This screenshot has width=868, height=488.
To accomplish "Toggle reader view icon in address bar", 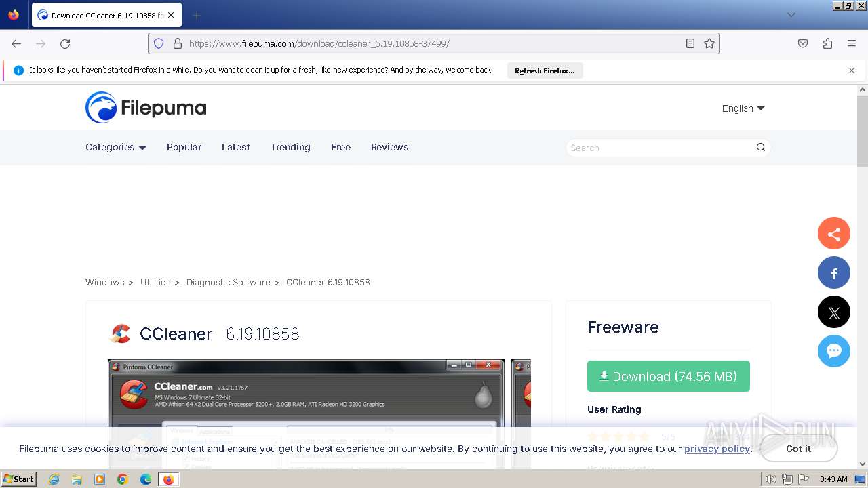I will tap(690, 43).
